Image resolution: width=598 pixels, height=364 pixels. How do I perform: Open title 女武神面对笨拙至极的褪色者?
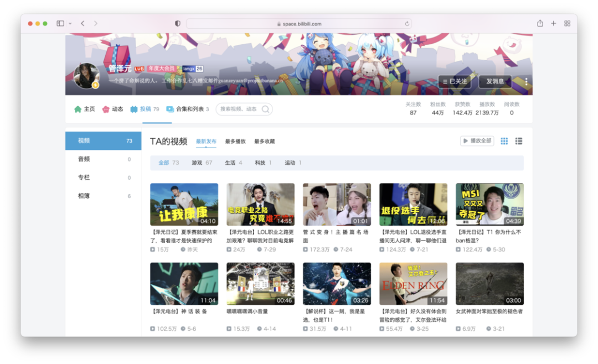489,311
